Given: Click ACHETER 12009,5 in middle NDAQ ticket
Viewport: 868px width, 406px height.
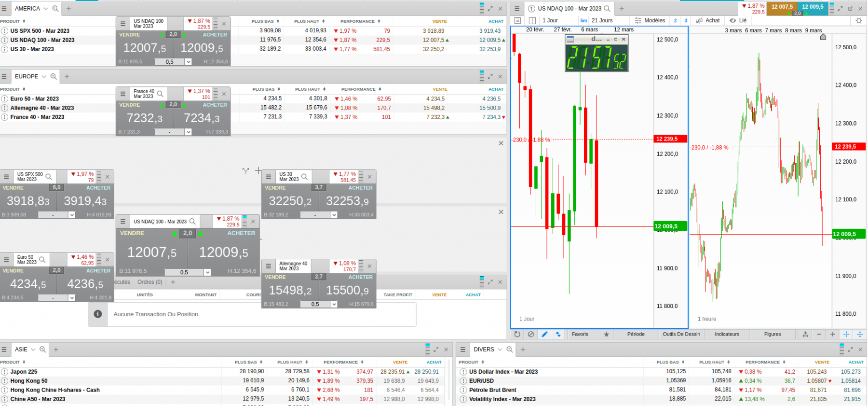Looking at the screenshot, I should [224, 252].
